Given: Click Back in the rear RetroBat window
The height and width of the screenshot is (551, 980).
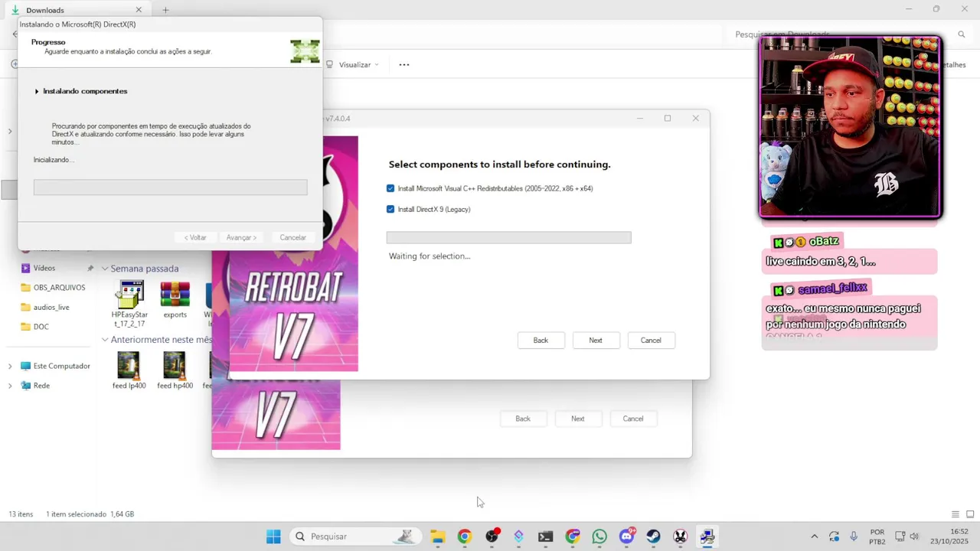Looking at the screenshot, I should point(523,419).
